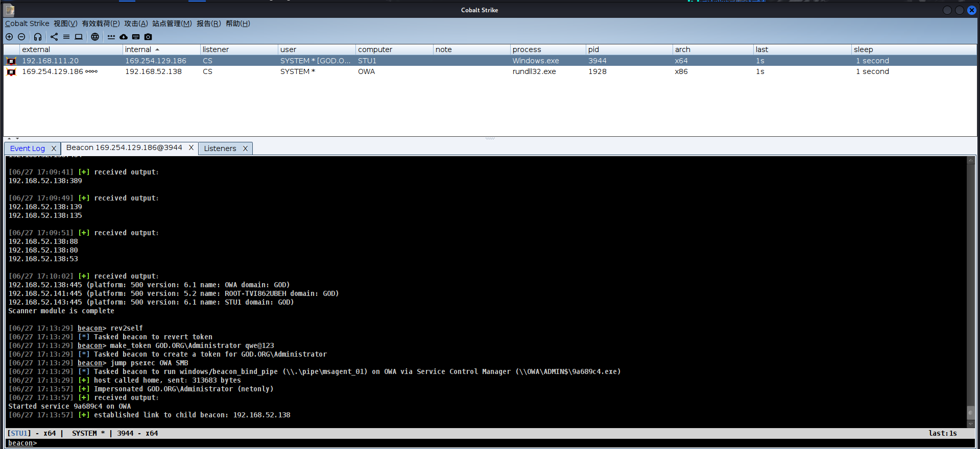Click the make_token command line in console
This screenshot has height=449, width=980.
click(x=141, y=345)
